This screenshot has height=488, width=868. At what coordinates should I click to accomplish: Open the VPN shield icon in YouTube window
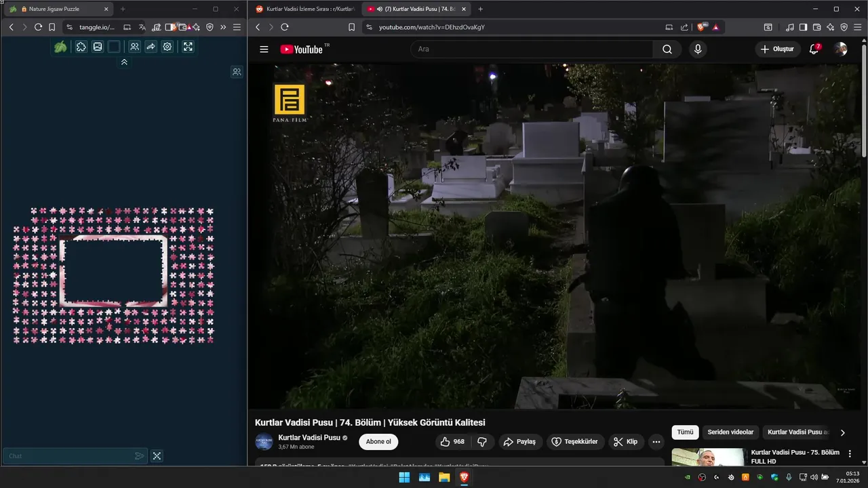[844, 27]
